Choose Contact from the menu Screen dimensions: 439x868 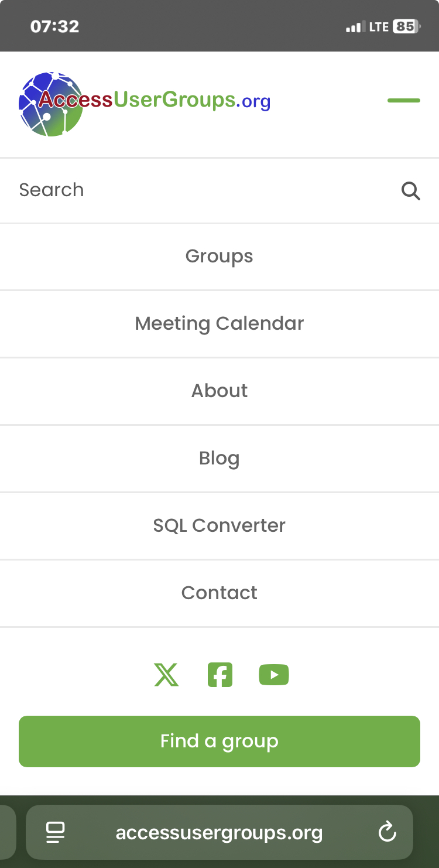pyautogui.click(x=220, y=593)
